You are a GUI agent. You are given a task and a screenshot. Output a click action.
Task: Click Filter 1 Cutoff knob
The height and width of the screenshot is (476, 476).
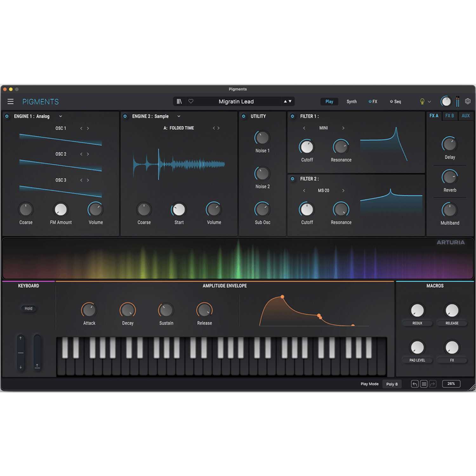(x=307, y=147)
